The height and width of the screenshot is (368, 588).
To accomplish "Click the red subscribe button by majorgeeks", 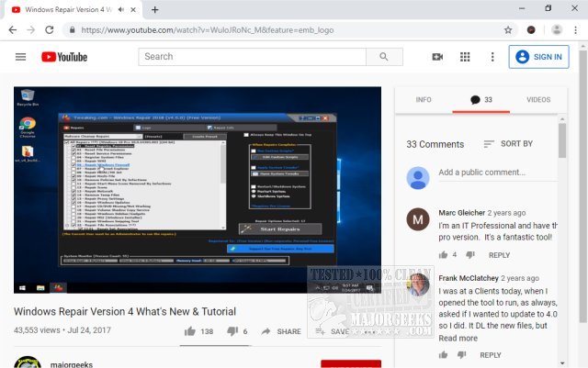I will click(x=351, y=364).
